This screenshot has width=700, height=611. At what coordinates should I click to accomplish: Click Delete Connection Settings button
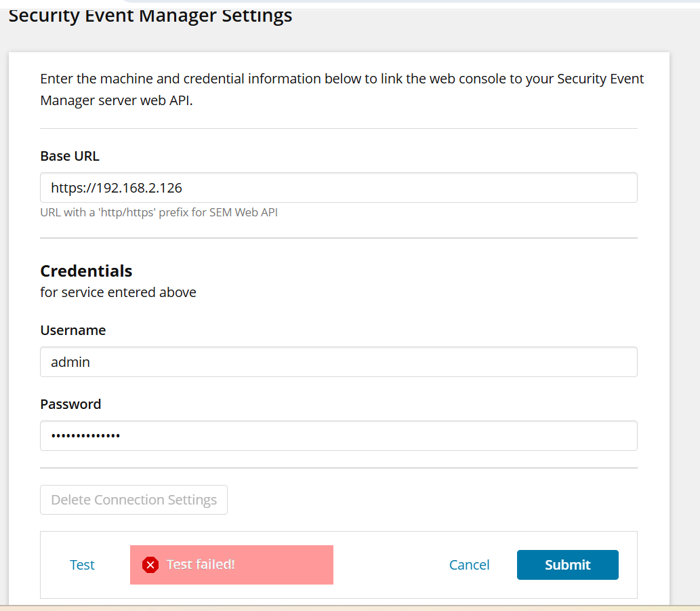click(133, 499)
